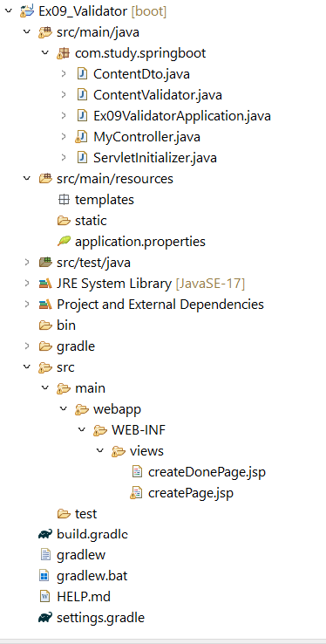The image size is (326, 644).
Task: Click the HELP.md document icon
Action: [44, 596]
